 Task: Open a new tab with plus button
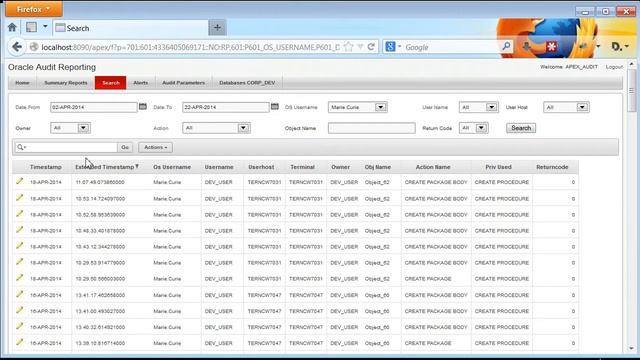pos(217,28)
